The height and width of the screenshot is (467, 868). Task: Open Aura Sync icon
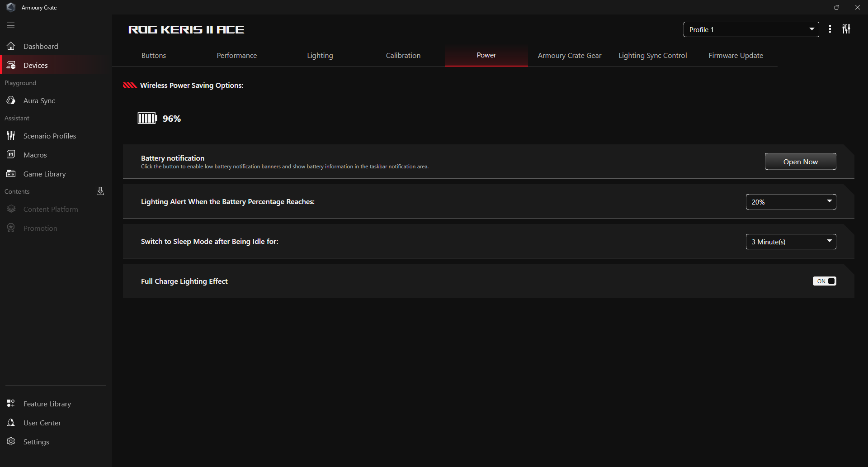point(11,100)
